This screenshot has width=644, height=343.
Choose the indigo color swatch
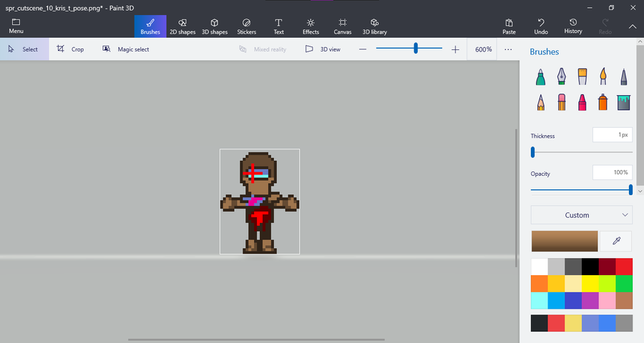click(573, 300)
